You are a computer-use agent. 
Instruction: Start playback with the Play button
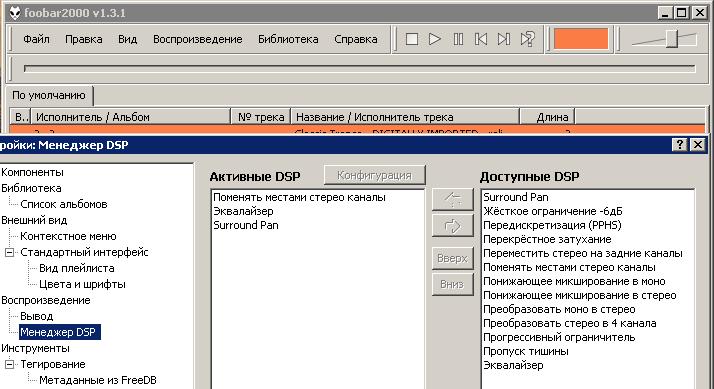pyautogui.click(x=435, y=39)
